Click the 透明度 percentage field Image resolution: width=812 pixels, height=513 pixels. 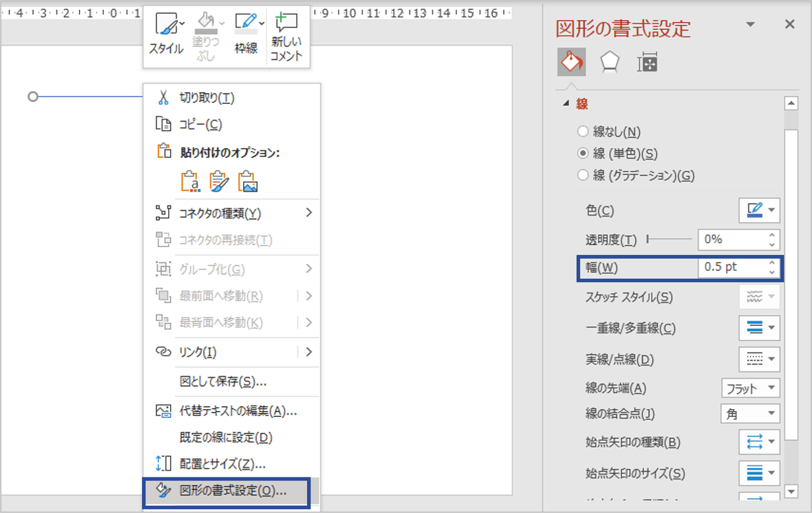pyautogui.click(x=733, y=240)
